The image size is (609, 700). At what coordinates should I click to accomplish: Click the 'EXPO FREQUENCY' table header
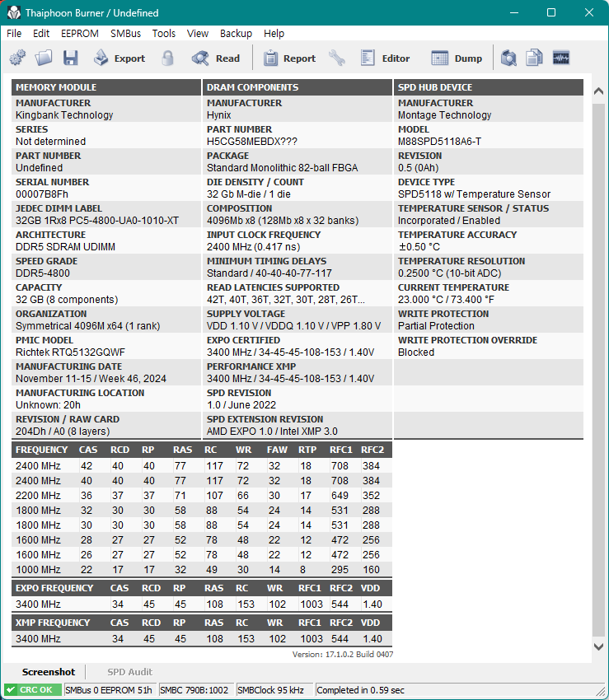(x=54, y=588)
